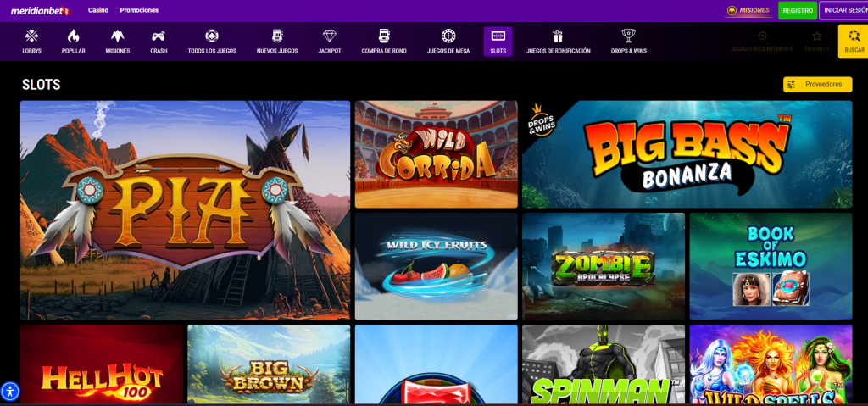
Task: Open the Crash games controller icon
Action: (159, 36)
